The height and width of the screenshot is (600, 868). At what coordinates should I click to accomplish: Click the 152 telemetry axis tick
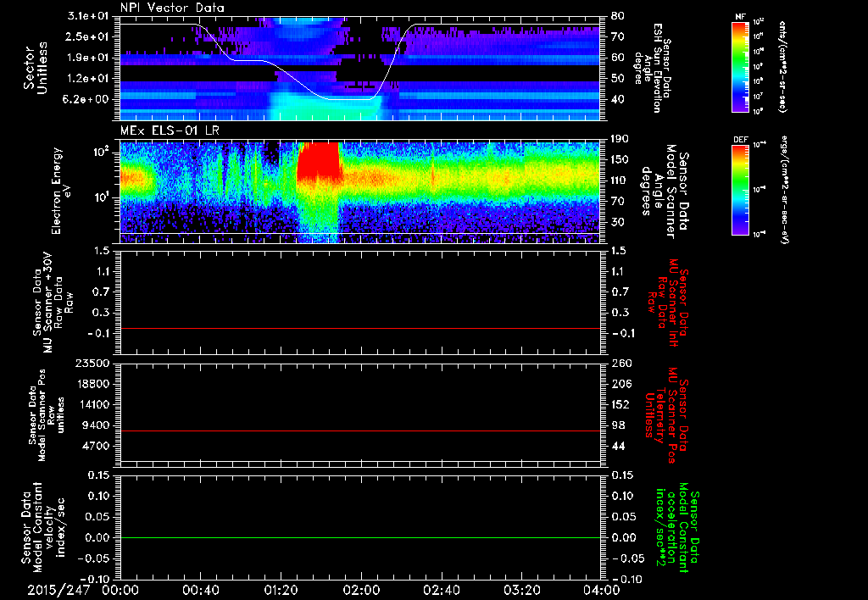620,404
